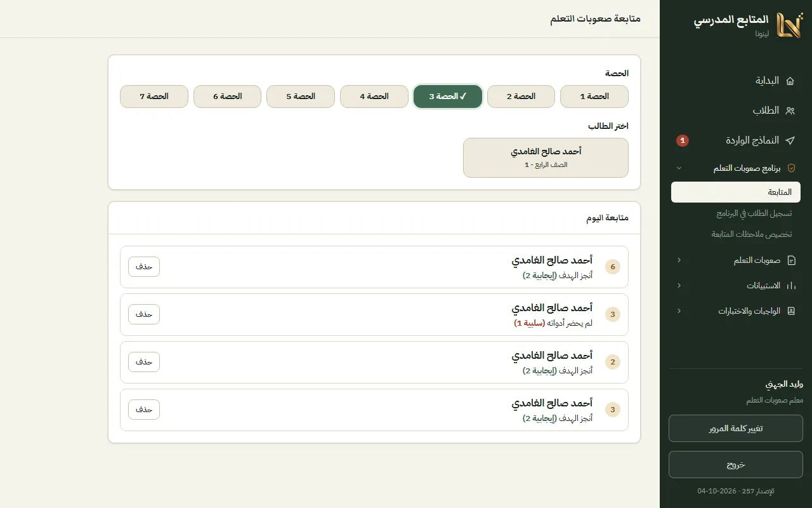Click the متابعة اليوم section heading
This screenshot has height=508, width=812.
coord(607,218)
